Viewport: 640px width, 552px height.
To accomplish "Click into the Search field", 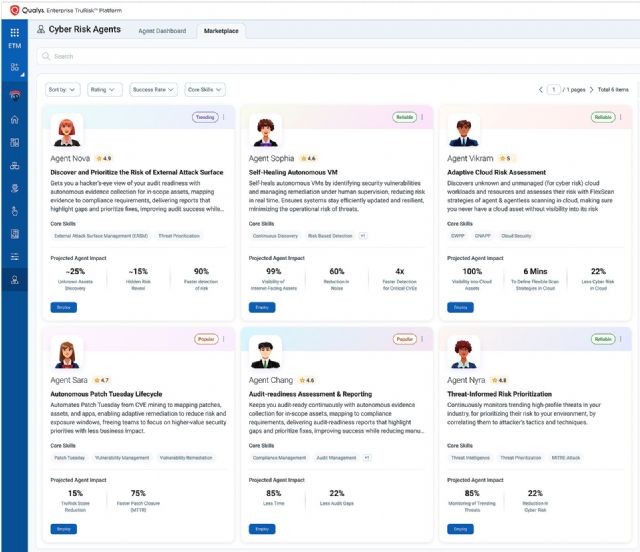I will click(339, 56).
